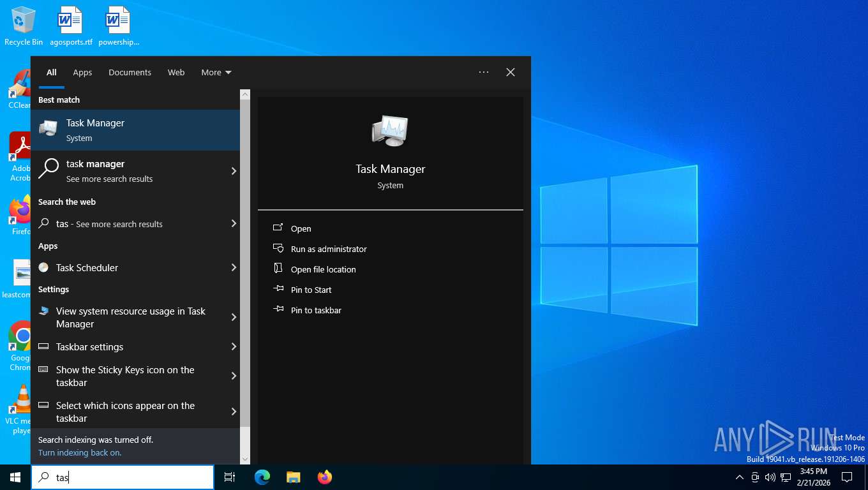Open the search options ellipsis menu
This screenshot has width=868, height=490.
pos(484,72)
